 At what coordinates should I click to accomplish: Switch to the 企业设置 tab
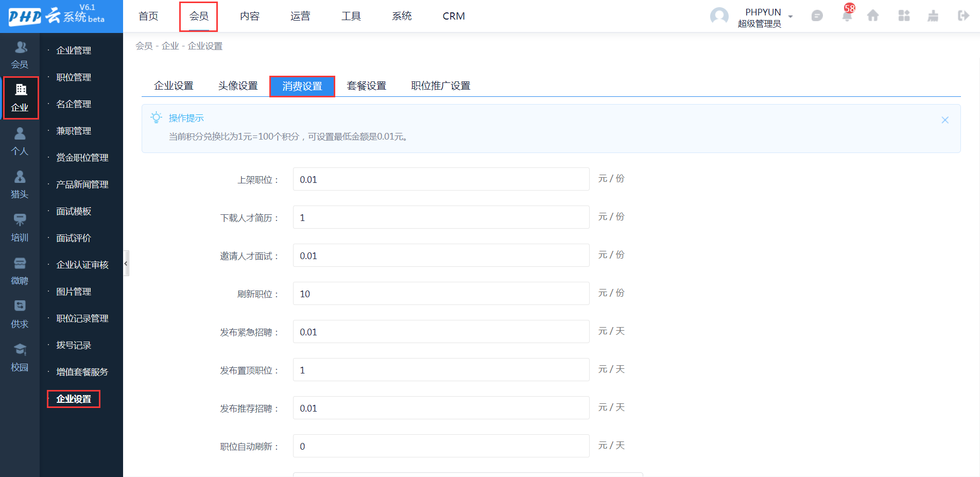pos(174,86)
